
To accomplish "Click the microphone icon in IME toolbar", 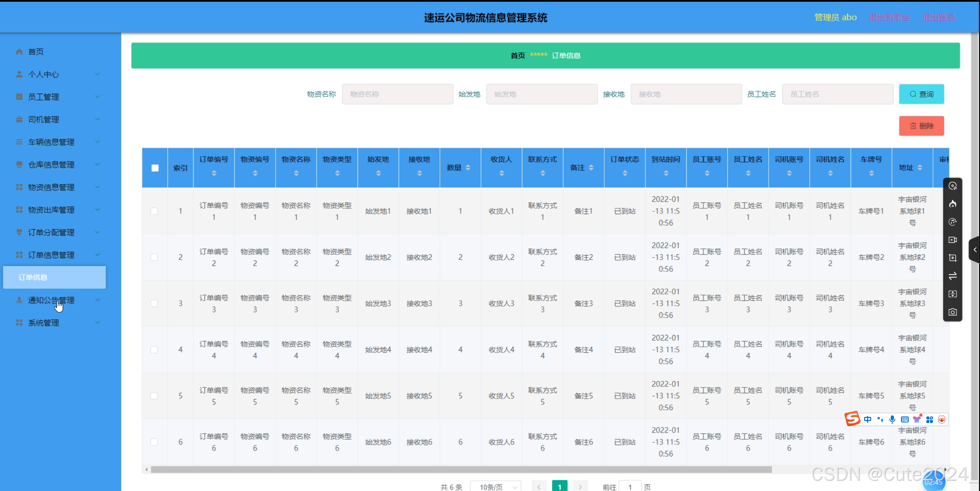I will point(892,419).
